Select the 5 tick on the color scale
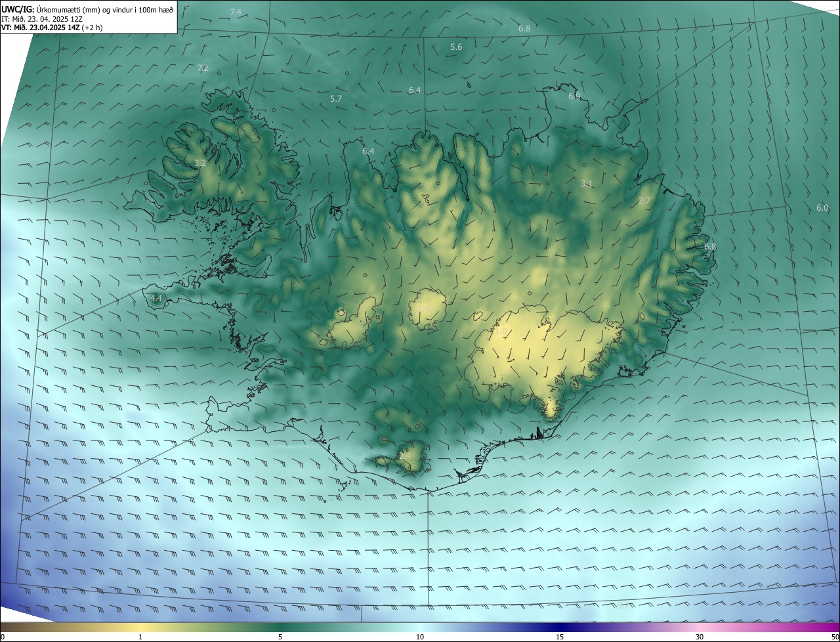The width and height of the screenshot is (840, 642). 280,637
